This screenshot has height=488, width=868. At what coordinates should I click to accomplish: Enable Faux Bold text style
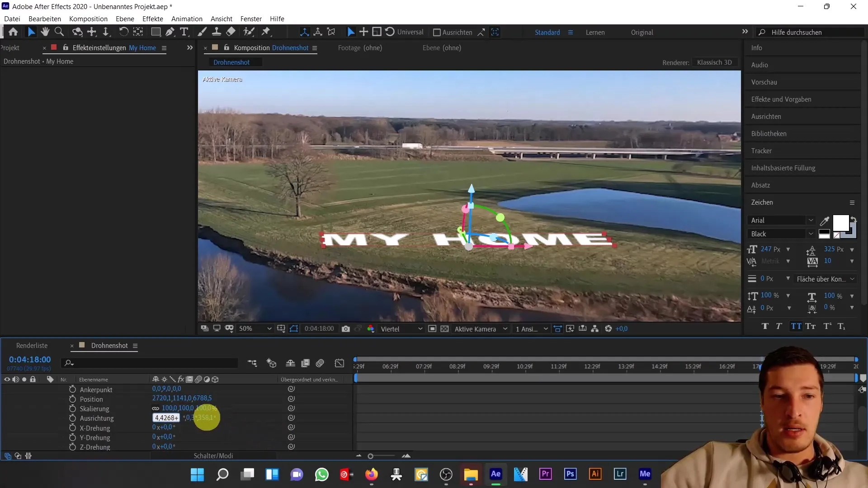pos(765,326)
